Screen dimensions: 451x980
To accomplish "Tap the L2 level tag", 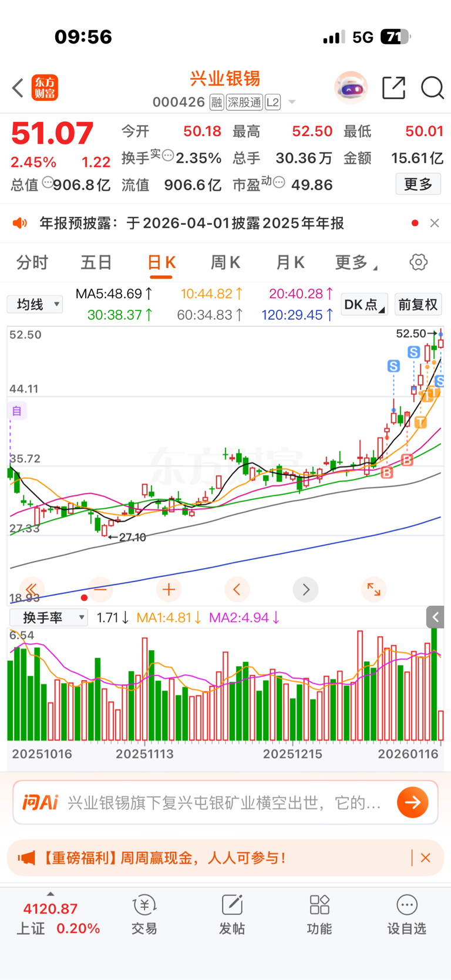I will click(x=273, y=103).
